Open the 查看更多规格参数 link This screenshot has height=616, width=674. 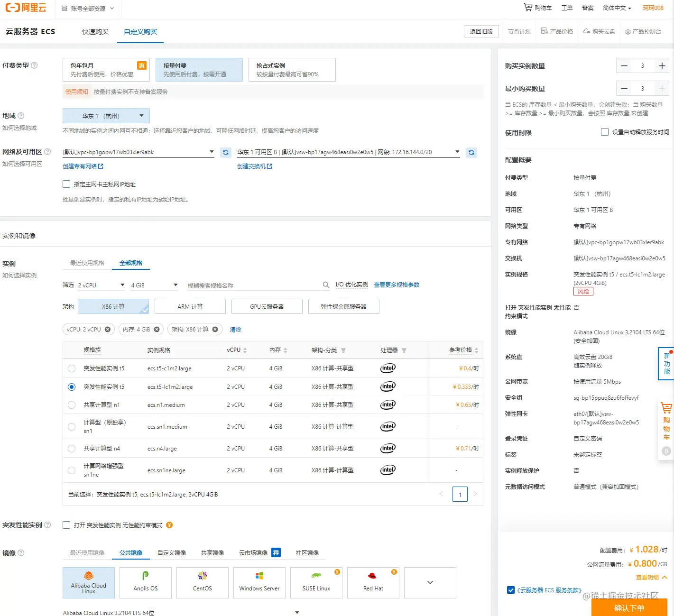(397, 285)
